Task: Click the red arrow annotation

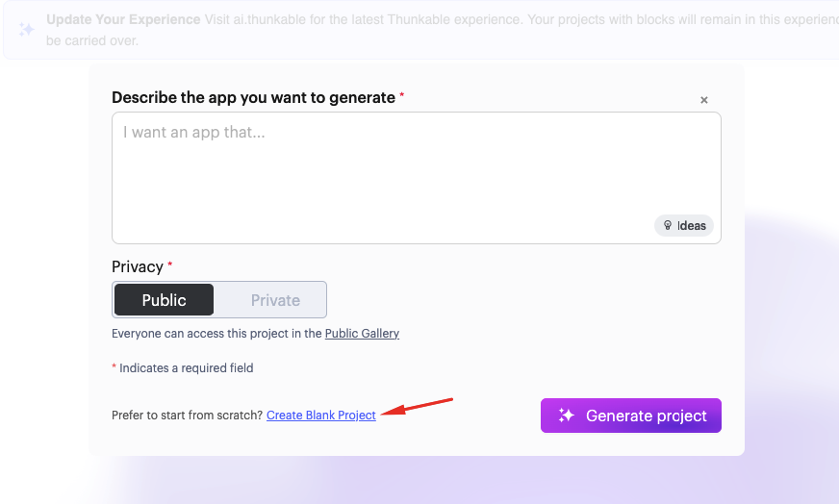Action: click(417, 405)
